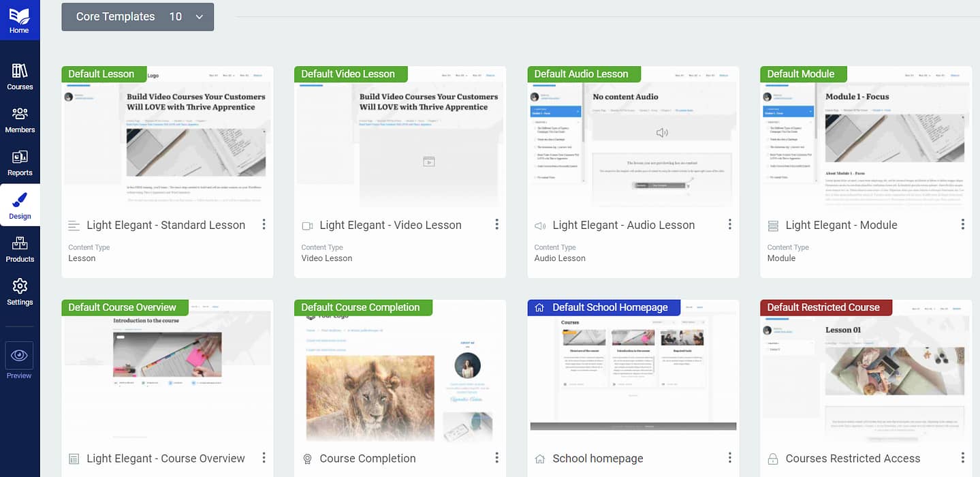980x477 pixels.
Task: Open options menu for Light Elegant - Standard Lesson
Action: pos(264,224)
